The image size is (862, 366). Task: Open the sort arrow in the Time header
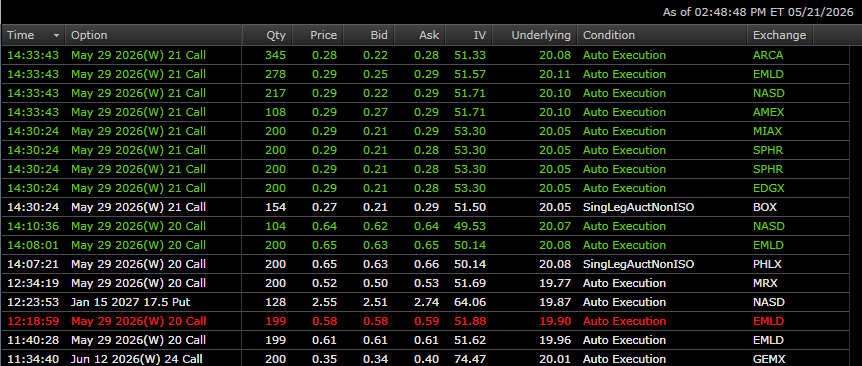pos(56,35)
